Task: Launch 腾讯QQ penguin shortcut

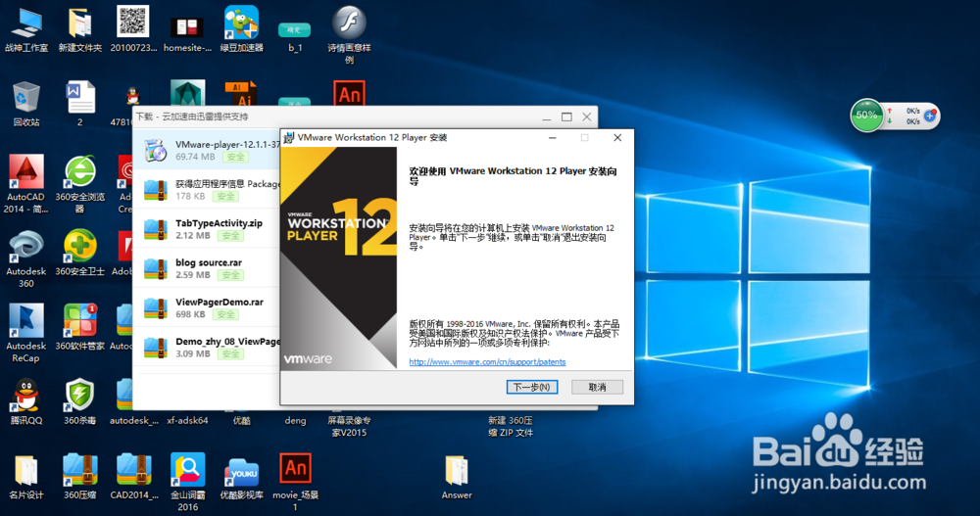Action: [26, 401]
